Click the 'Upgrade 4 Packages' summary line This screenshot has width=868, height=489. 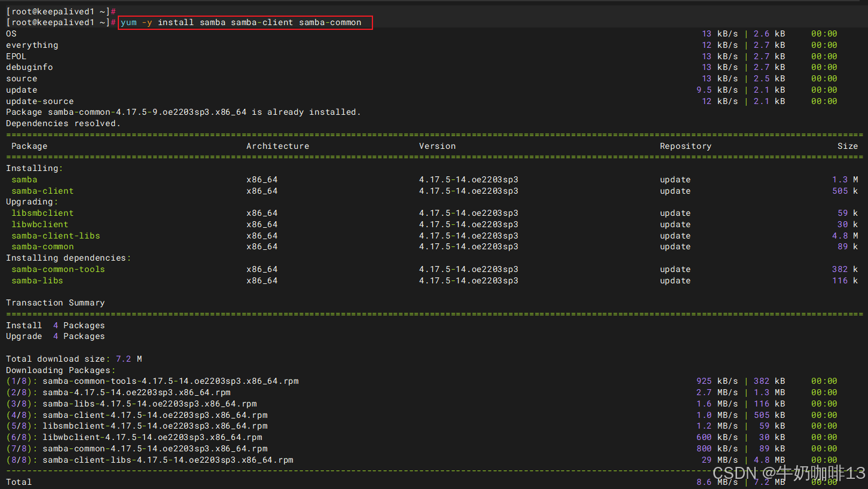coord(56,337)
